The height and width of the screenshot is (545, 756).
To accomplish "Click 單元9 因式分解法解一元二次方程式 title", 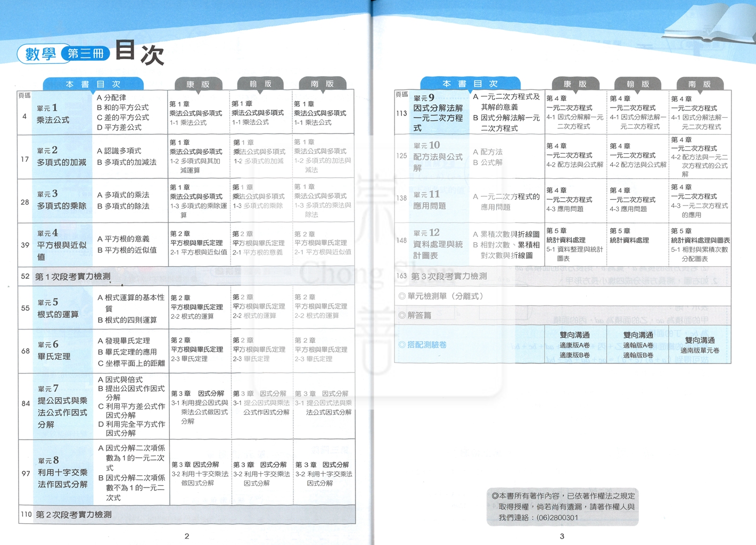I will coord(438,112).
